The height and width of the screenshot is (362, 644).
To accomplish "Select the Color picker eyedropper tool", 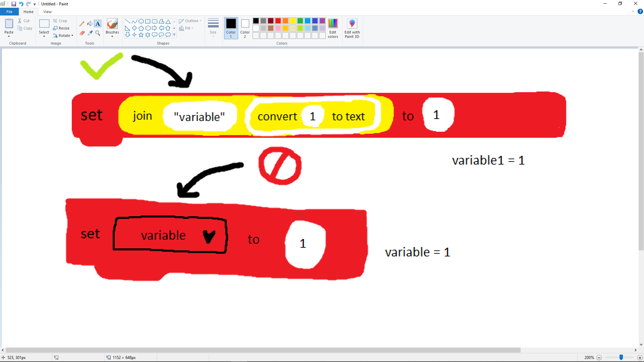I will 90,33.
